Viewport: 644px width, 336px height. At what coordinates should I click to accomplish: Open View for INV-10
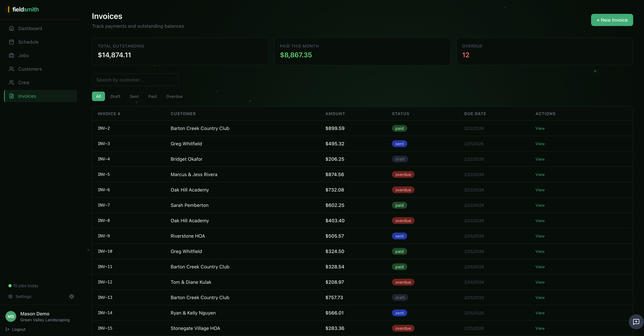tap(540, 251)
